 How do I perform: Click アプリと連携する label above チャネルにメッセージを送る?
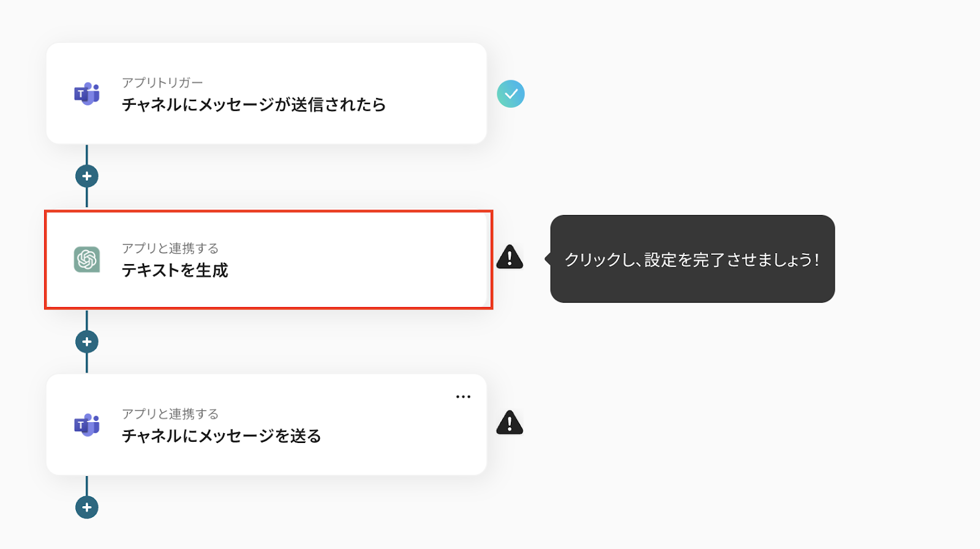[170, 414]
